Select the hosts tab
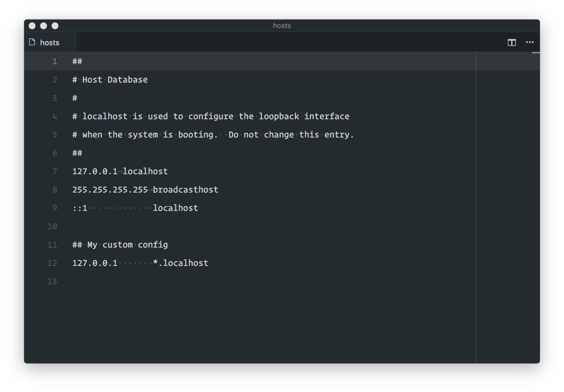Screen dimensions: 564x392 click(x=49, y=42)
